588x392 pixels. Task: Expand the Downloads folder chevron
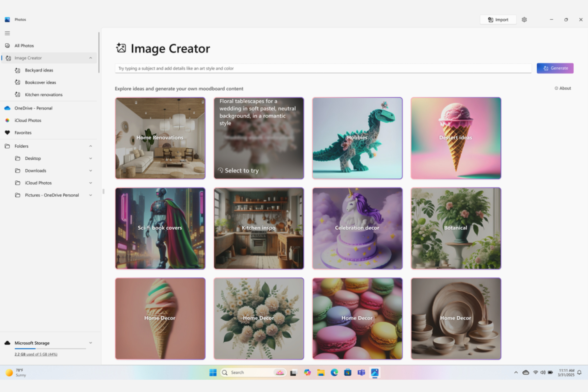pyautogui.click(x=90, y=171)
